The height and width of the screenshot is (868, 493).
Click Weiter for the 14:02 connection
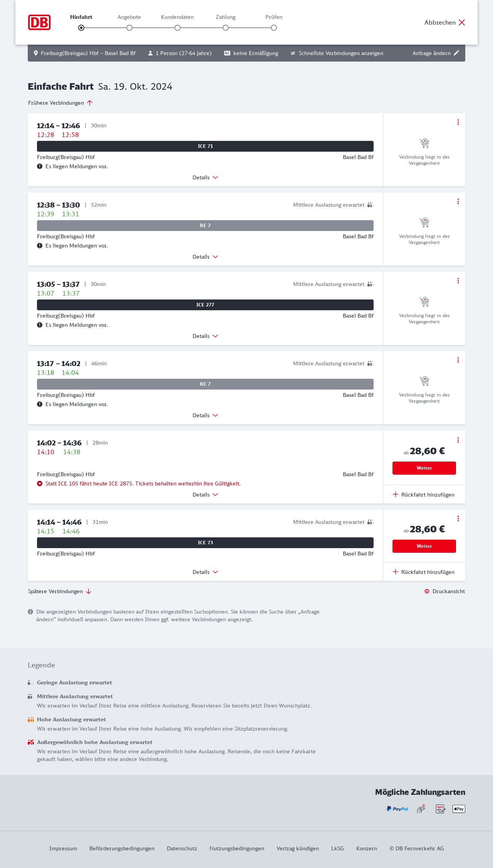pyautogui.click(x=424, y=468)
